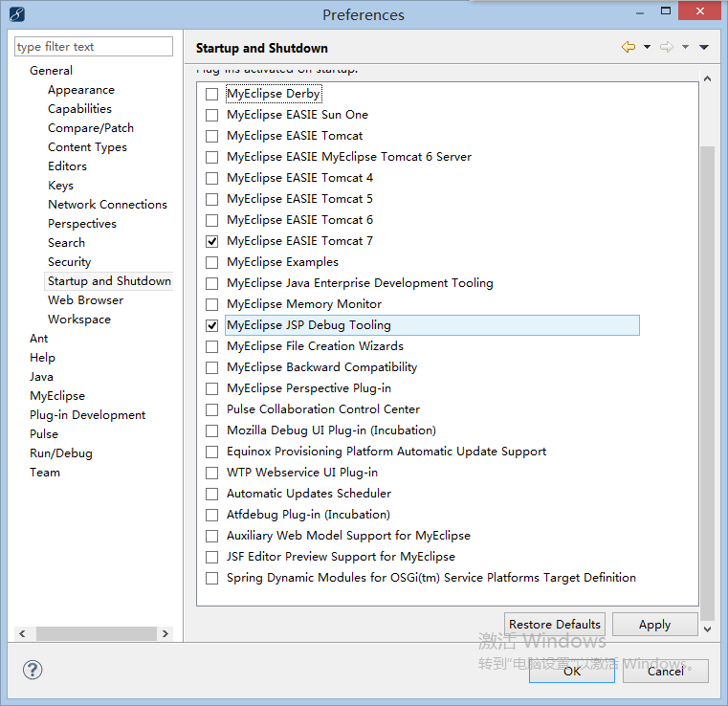
Task: Click tree horizontal scroll left arrow
Action: click(x=22, y=633)
